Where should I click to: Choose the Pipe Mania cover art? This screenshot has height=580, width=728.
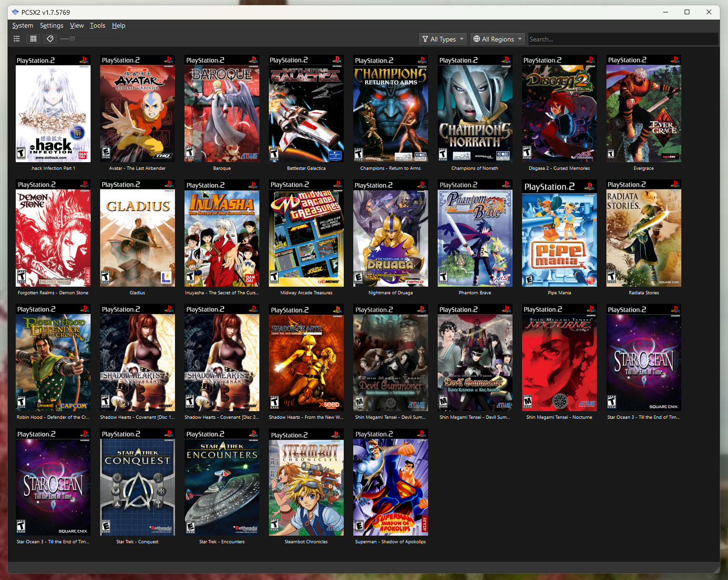pos(559,233)
